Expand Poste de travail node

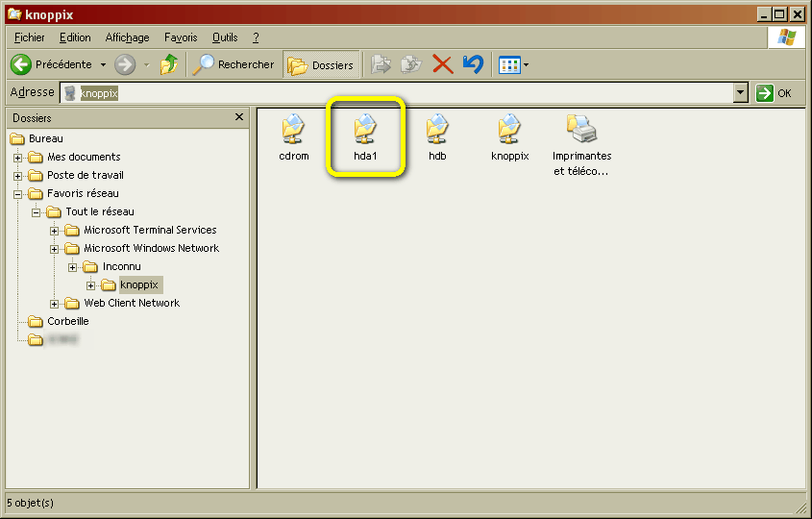coord(17,176)
